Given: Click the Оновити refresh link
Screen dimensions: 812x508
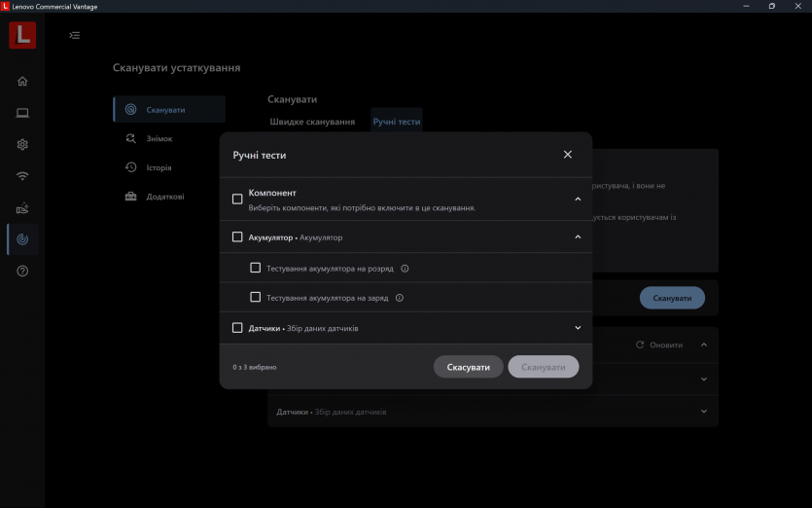Looking at the screenshot, I should [x=659, y=345].
